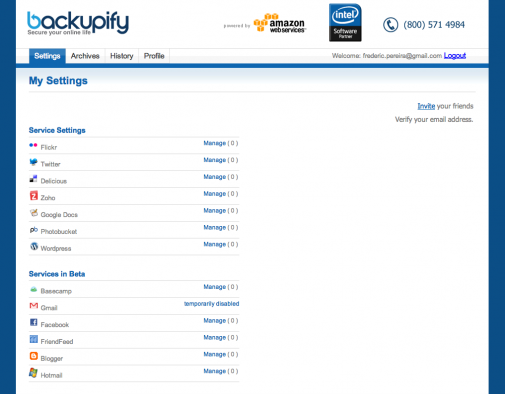Click Gmail's temporarily disabled link
The width and height of the screenshot is (505, 394).
[x=211, y=304]
